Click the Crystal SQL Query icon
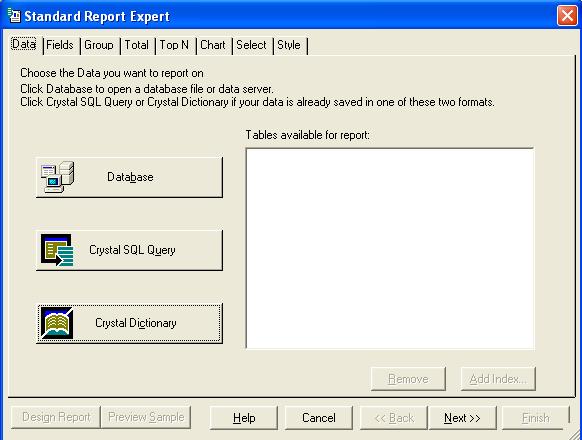 click(x=57, y=250)
